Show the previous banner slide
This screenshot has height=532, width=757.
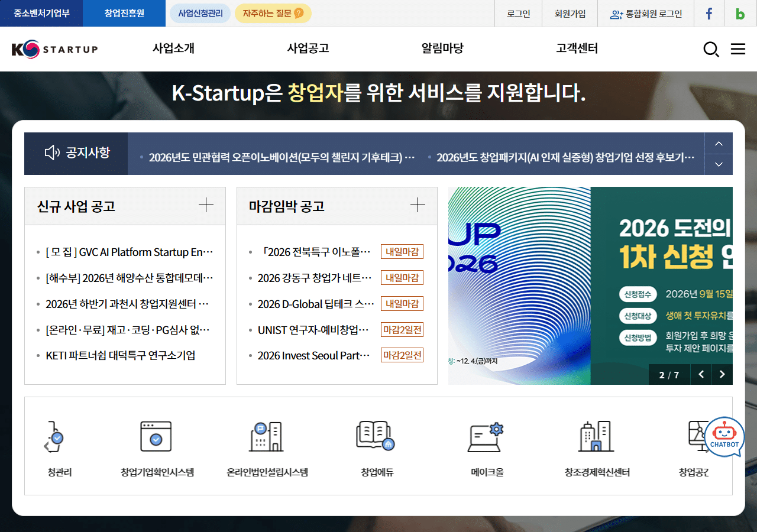pos(701,374)
